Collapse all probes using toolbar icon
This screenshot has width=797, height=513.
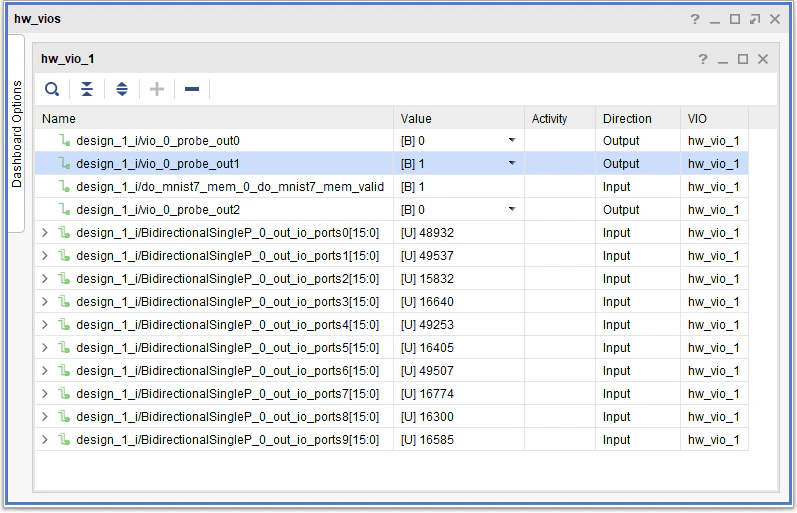87,89
